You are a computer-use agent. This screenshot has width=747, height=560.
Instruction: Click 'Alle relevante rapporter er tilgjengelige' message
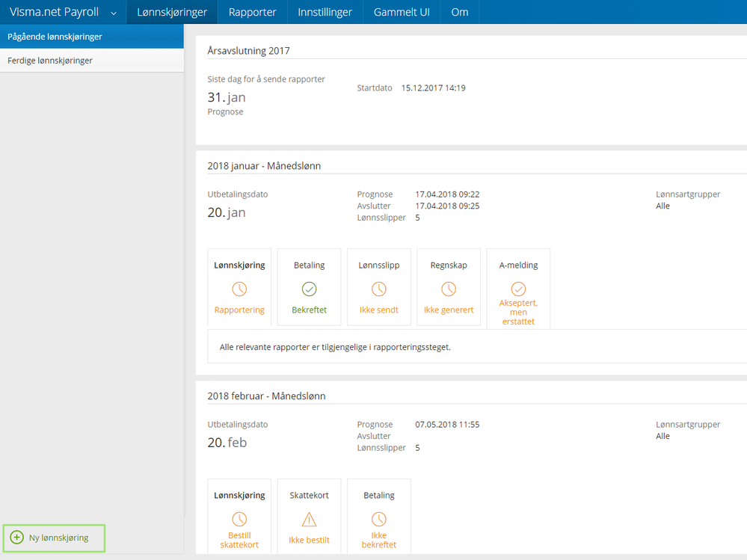[335, 347]
